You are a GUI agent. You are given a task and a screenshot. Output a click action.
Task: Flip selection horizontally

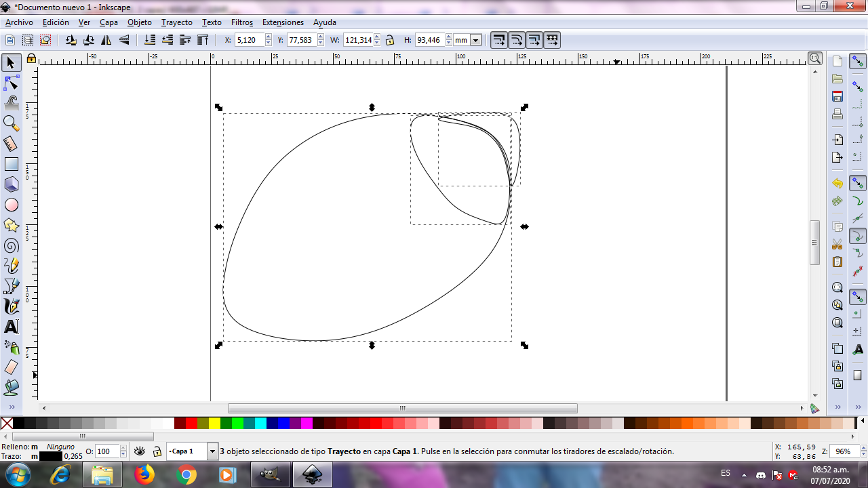pyautogui.click(x=106, y=40)
